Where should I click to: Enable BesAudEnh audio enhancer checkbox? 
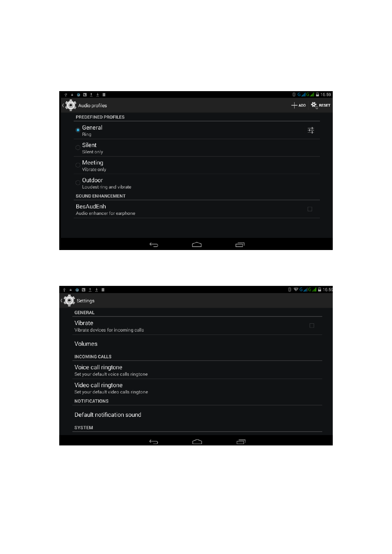click(310, 209)
